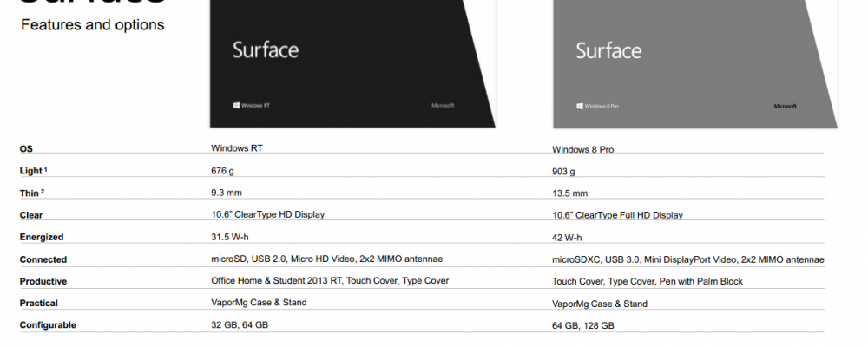Click the '31.5 W-h' battery value

(x=230, y=237)
